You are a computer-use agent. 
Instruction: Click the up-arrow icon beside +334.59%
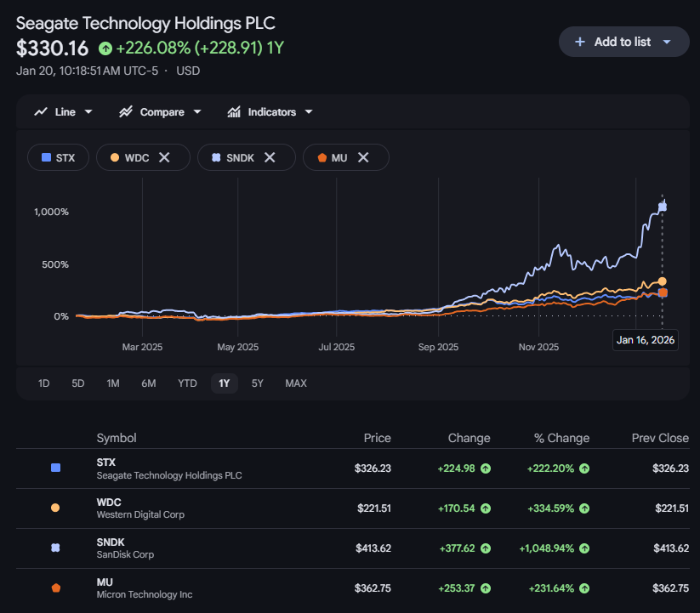tap(584, 508)
